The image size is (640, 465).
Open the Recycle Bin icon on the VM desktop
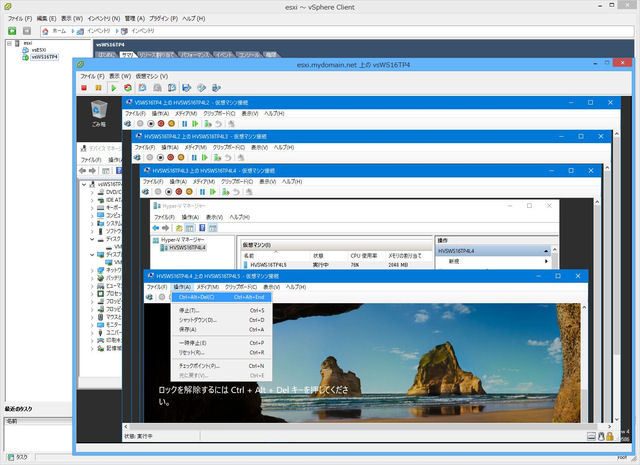pos(99,113)
